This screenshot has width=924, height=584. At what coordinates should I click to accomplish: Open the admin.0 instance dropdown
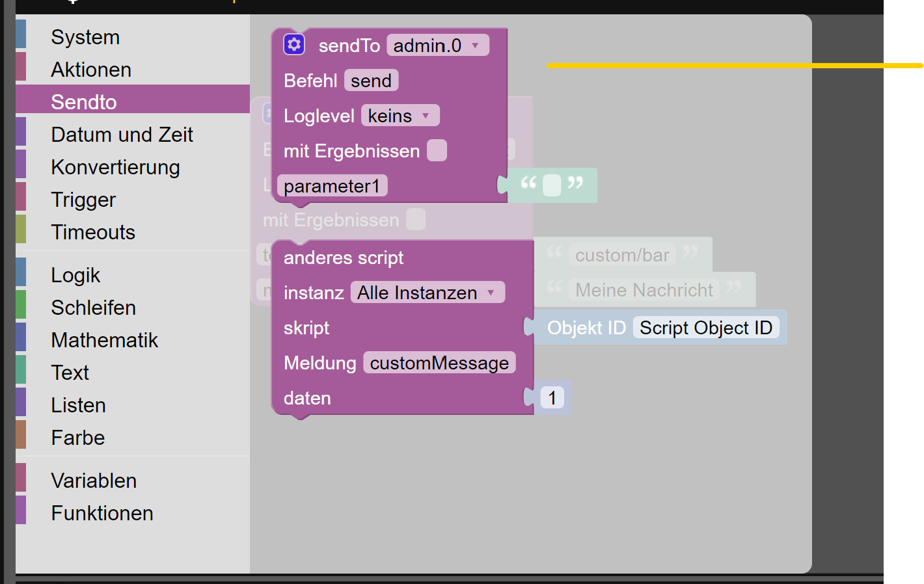(x=437, y=46)
